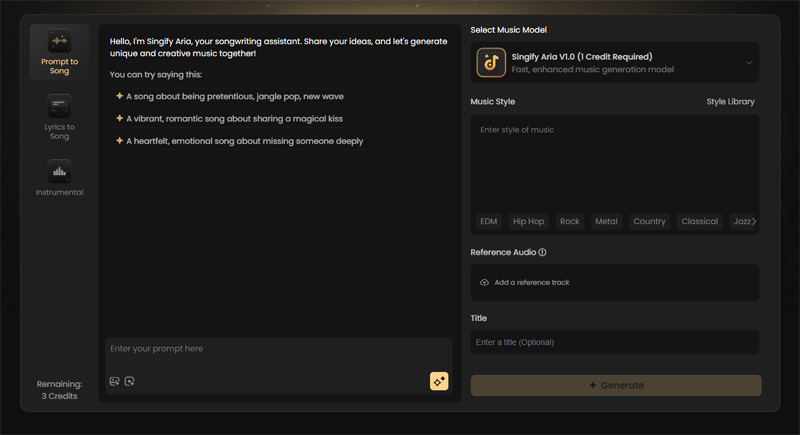Screen dimensions: 800x435
Task: Click the Reference Audio info icon
Action: [542, 252]
